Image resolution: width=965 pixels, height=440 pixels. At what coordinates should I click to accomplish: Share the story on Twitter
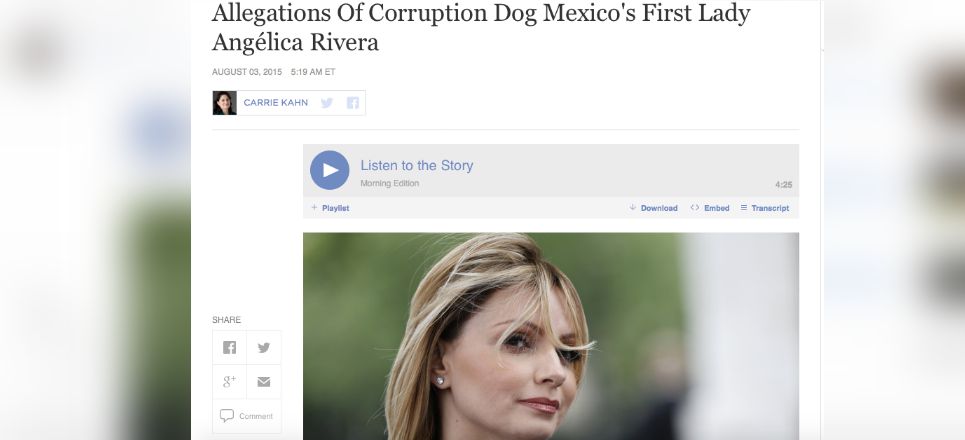click(x=264, y=347)
